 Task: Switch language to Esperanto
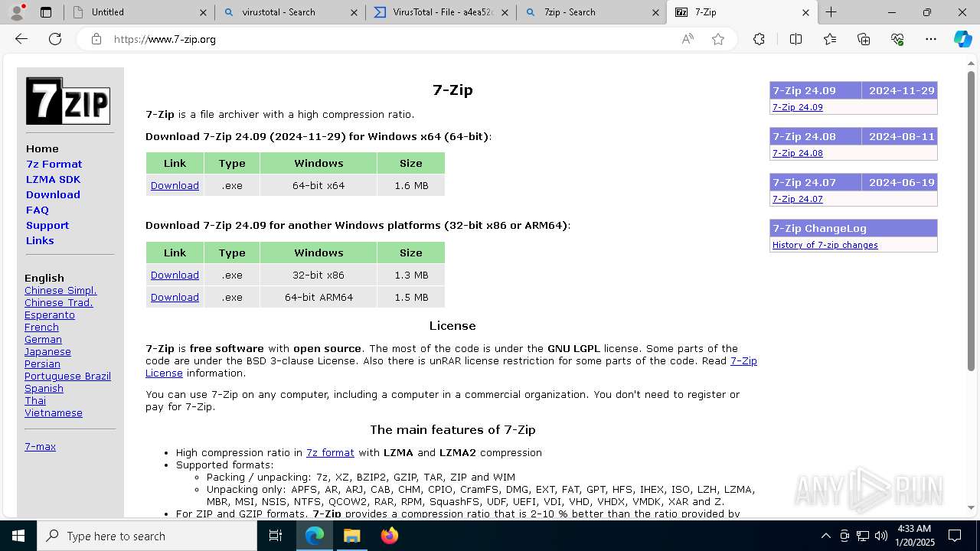pyautogui.click(x=50, y=315)
